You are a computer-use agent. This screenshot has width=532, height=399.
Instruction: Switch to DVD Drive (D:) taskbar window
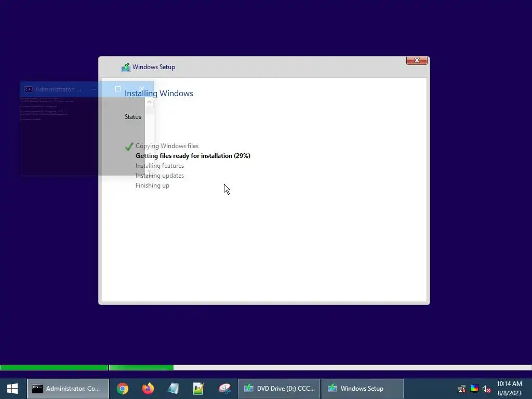click(279, 389)
